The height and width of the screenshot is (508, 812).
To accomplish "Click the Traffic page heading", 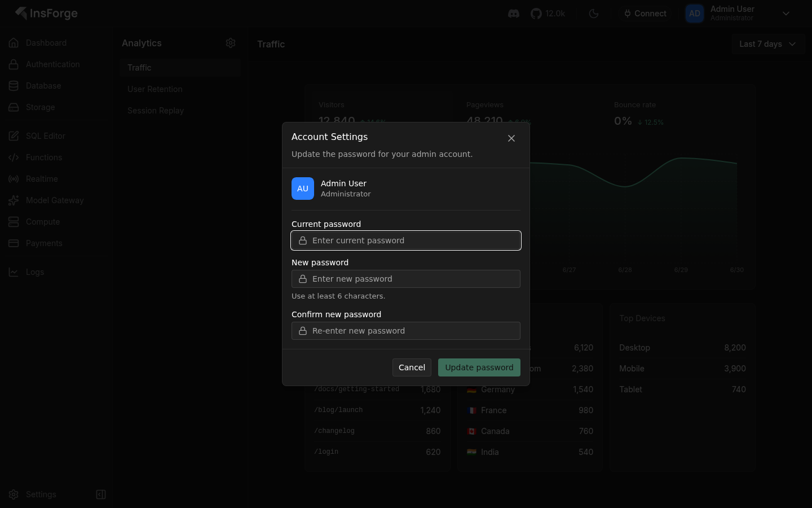I will pyautogui.click(x=271, y=44).
